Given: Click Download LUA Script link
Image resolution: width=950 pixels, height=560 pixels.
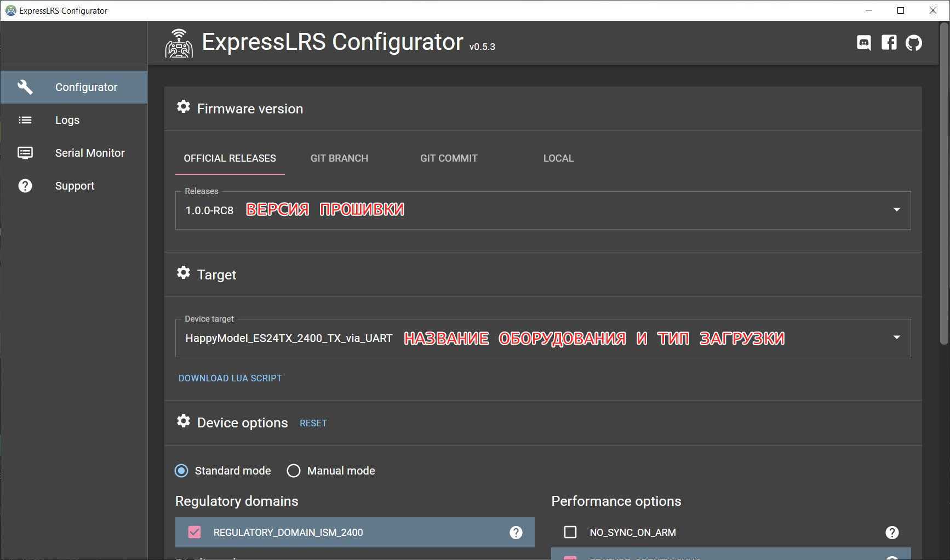Looking at the screenshot, I should coord(230,378).
